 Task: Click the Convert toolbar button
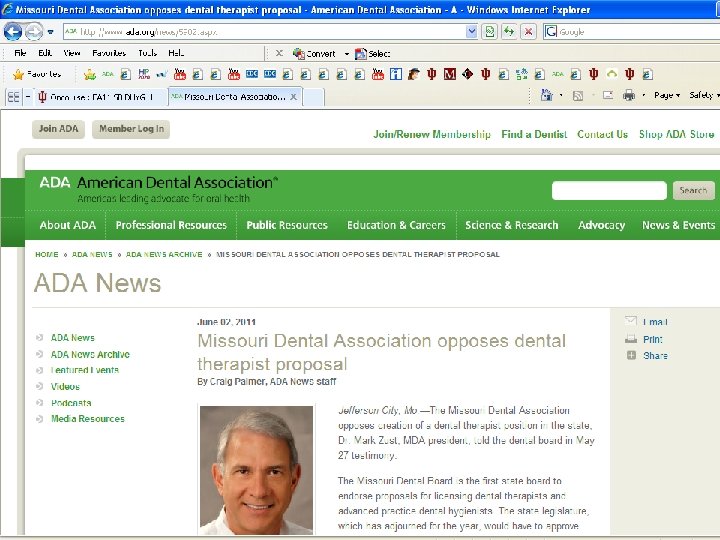tap(315, 54)
